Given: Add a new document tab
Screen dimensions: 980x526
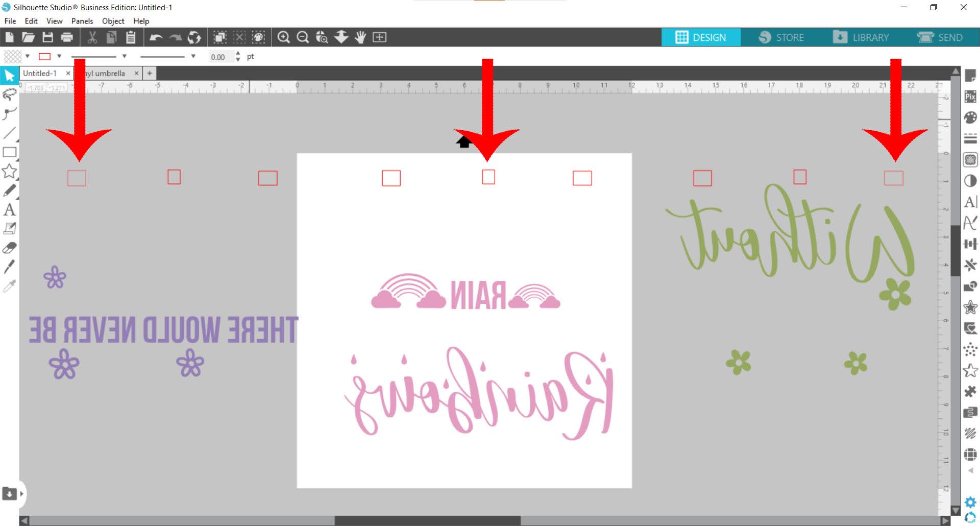Looking at the screenshot, I should (x=150, y=74).
